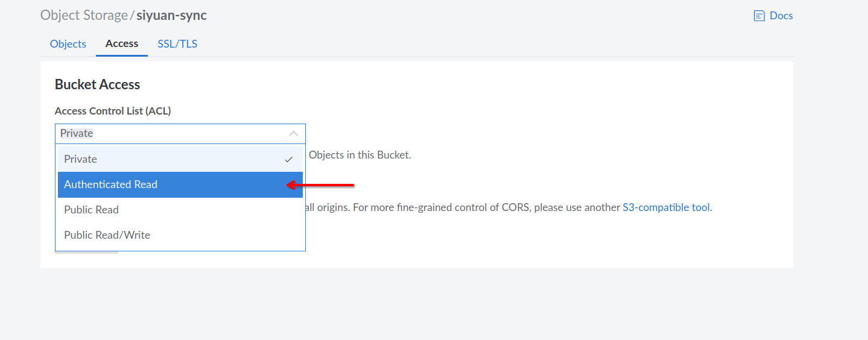Screen dimensions: 868x340
Task: Click the Access Control List (ACL) label
Action: (x=113, y=111)
